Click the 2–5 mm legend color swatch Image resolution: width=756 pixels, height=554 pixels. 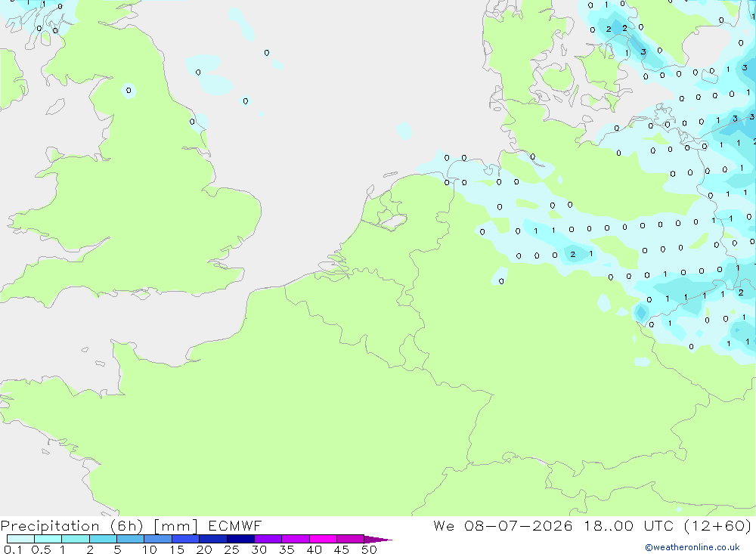point(103,539)
